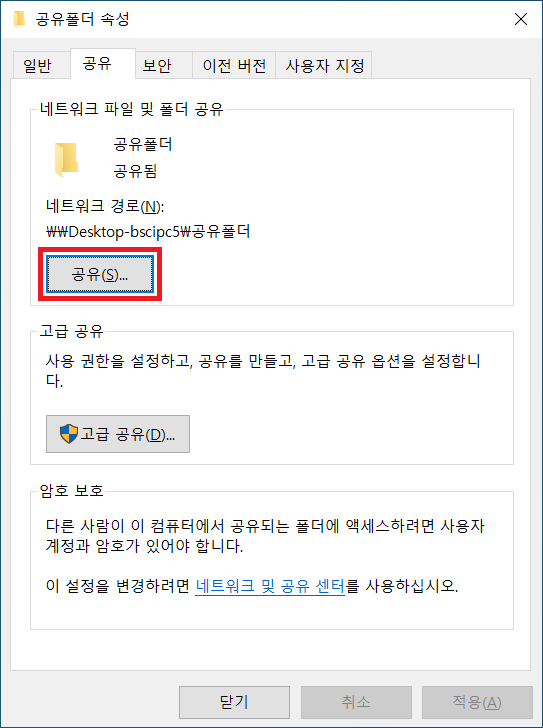Select the 공유 tab

point(97,63)
